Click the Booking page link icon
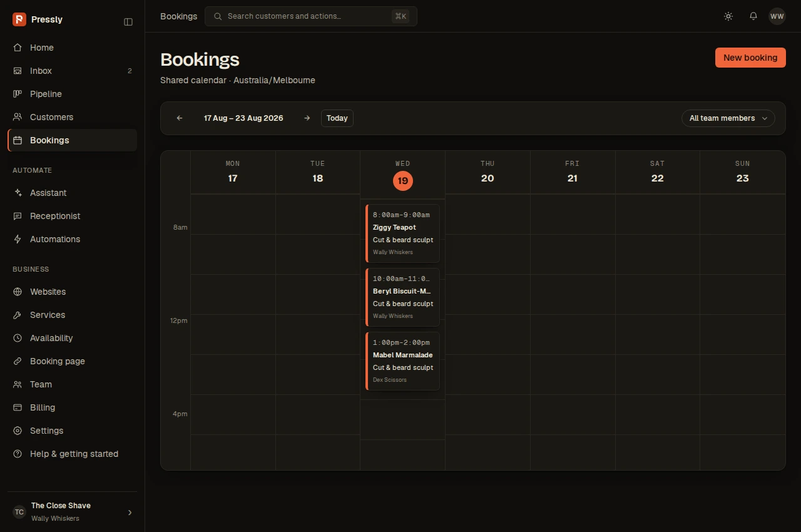 point(18,361)
